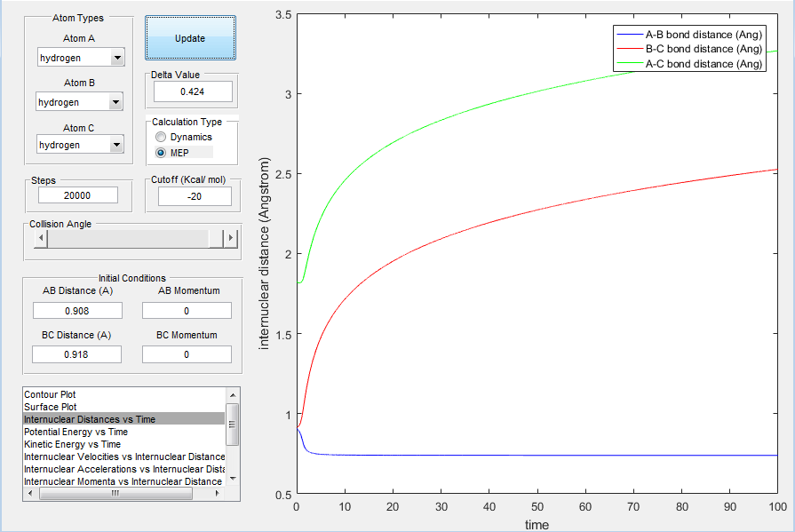Click the Collision Angle slider thumb
The image size is (795, 532).
tap(216, 238)
